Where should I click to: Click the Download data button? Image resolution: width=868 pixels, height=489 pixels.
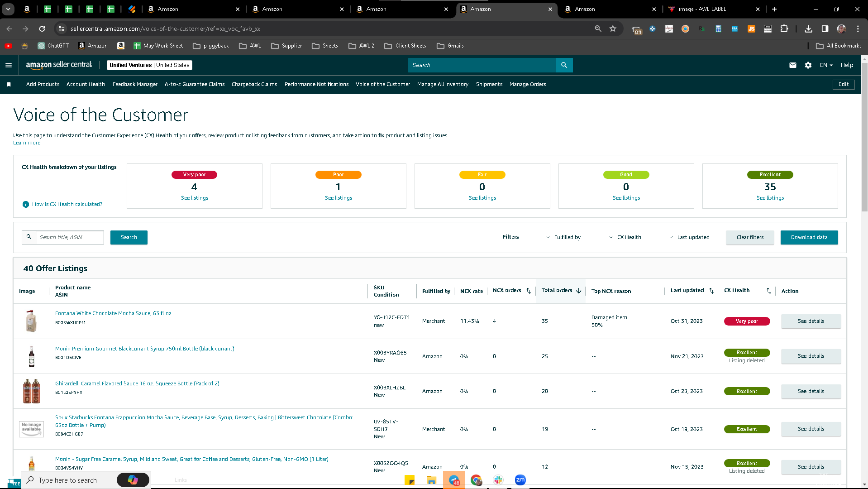pos(809,237)
